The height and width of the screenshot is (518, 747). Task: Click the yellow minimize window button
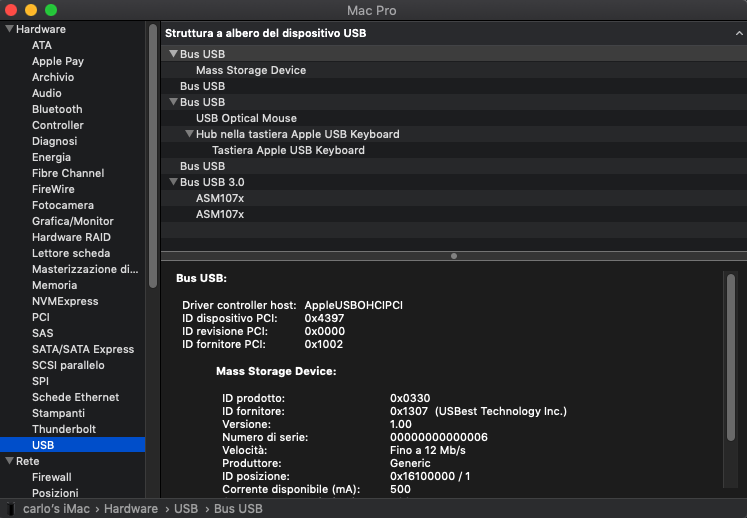point(31,10)
